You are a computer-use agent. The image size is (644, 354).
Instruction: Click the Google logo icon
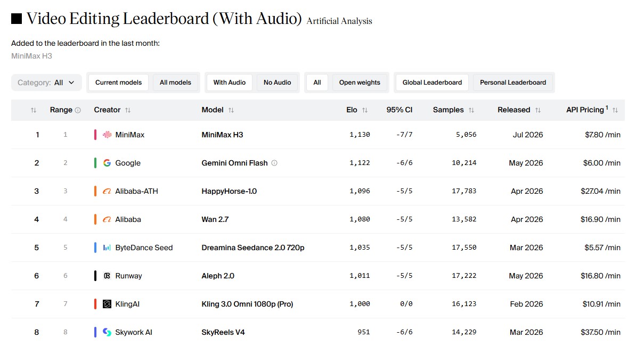(x=107, y=163)
